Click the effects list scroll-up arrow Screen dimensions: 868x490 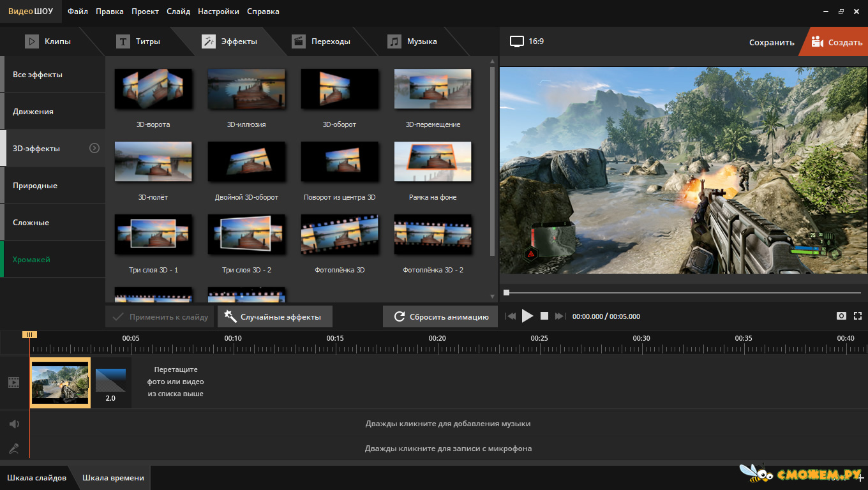tap(492, 61)
